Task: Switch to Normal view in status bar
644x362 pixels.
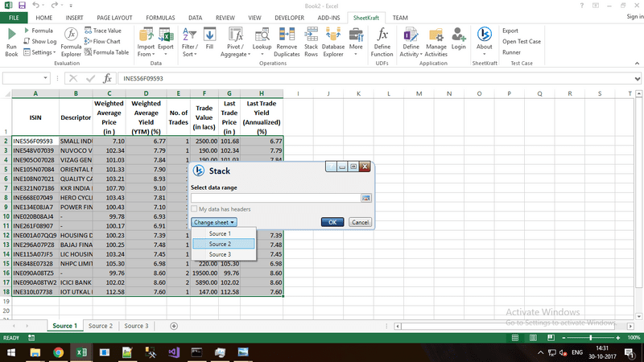Action: coord(515,338)
